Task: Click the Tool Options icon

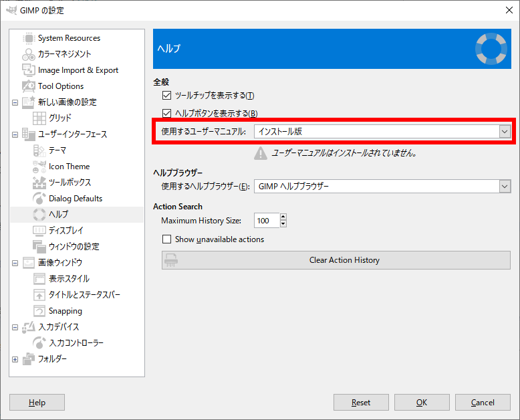Action: pyautogui.click(x=29, y=86)
